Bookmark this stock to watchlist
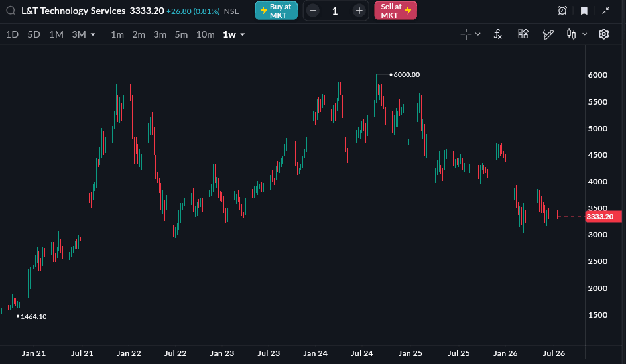 (x=584, y=11)
